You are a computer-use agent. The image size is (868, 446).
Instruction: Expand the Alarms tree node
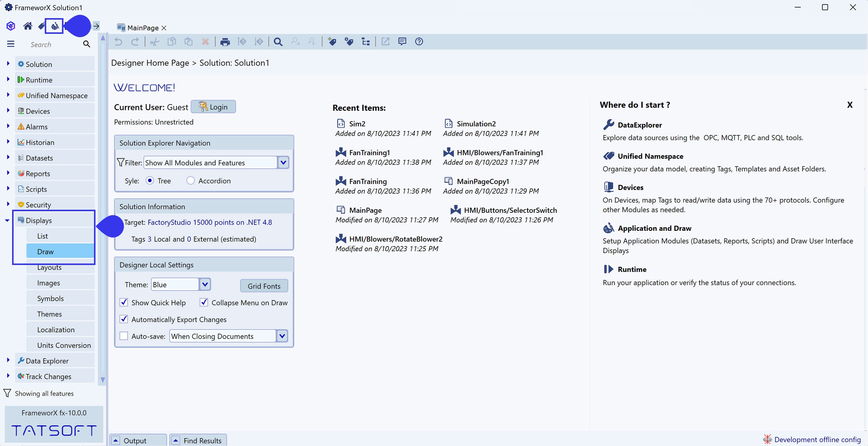(x=8, y=126)
